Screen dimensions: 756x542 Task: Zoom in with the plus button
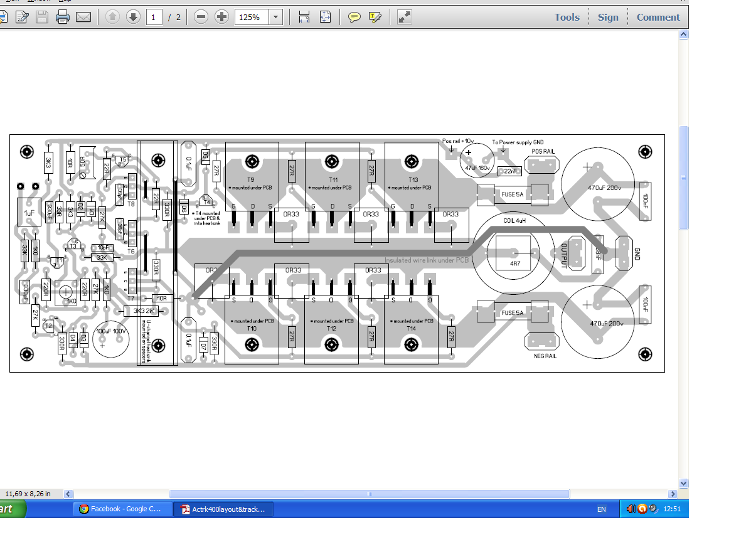click(x=221, y=18)
